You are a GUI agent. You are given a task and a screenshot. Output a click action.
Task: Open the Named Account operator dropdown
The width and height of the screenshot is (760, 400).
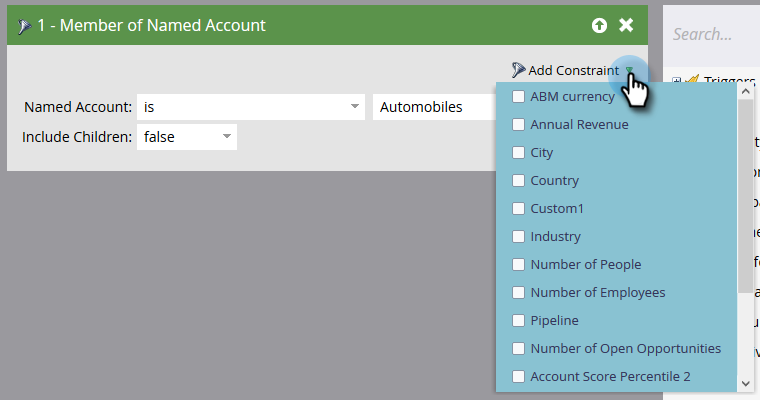pyautogui.click(x=250, y=106)
